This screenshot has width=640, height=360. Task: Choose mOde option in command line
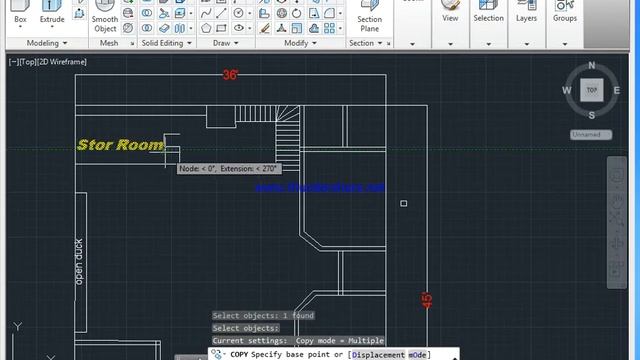click(417, 355)
